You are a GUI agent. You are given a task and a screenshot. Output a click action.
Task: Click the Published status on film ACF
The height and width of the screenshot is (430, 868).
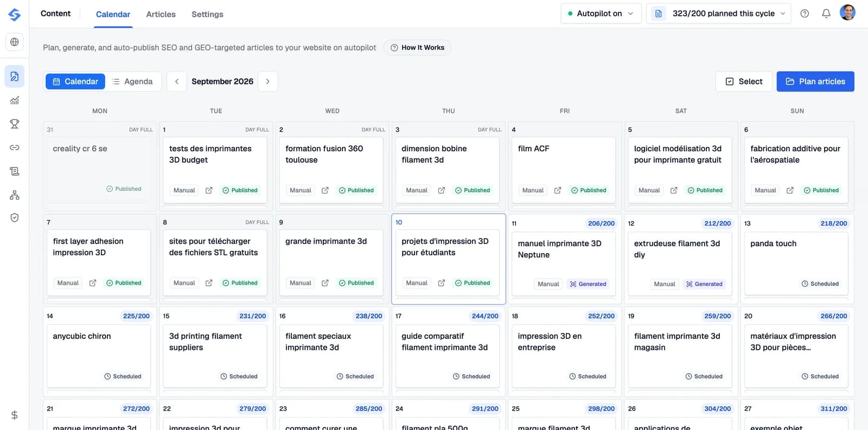pos(589,190)
